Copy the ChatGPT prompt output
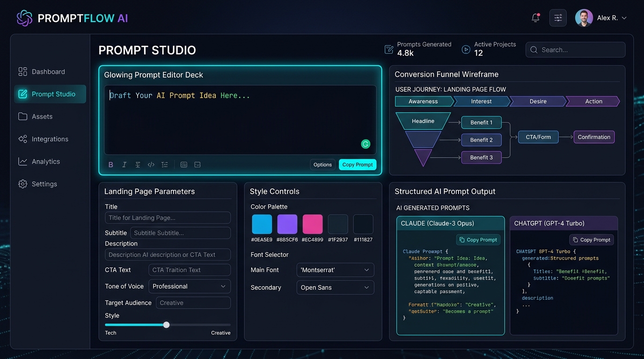This screenshot has width=644, height=359. [x=591, y=240]
